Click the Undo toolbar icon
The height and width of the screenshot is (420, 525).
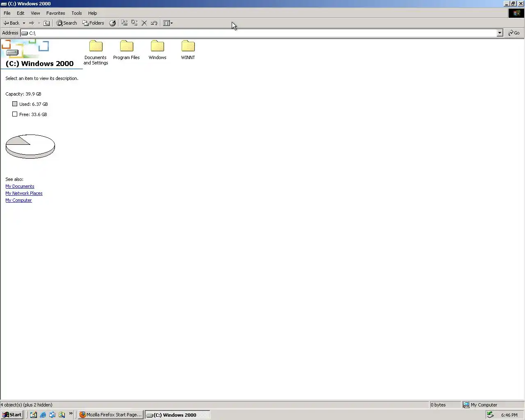click(154, 23)
